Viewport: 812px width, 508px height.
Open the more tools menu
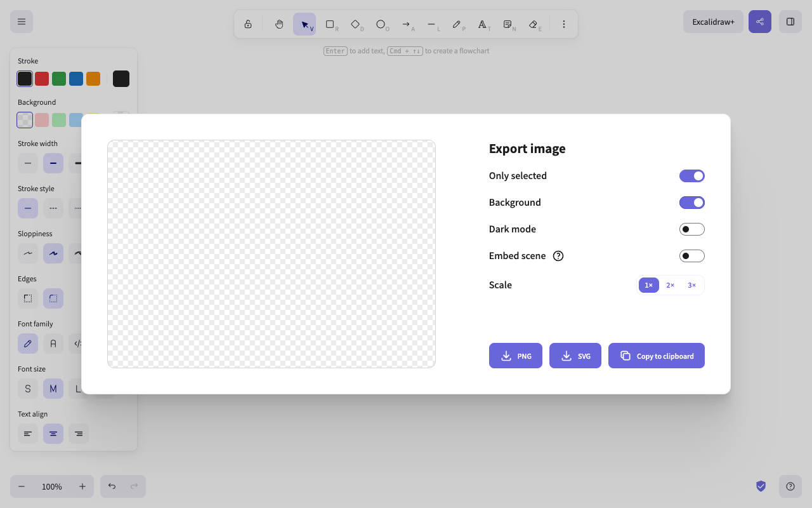(x=564, y=24)
